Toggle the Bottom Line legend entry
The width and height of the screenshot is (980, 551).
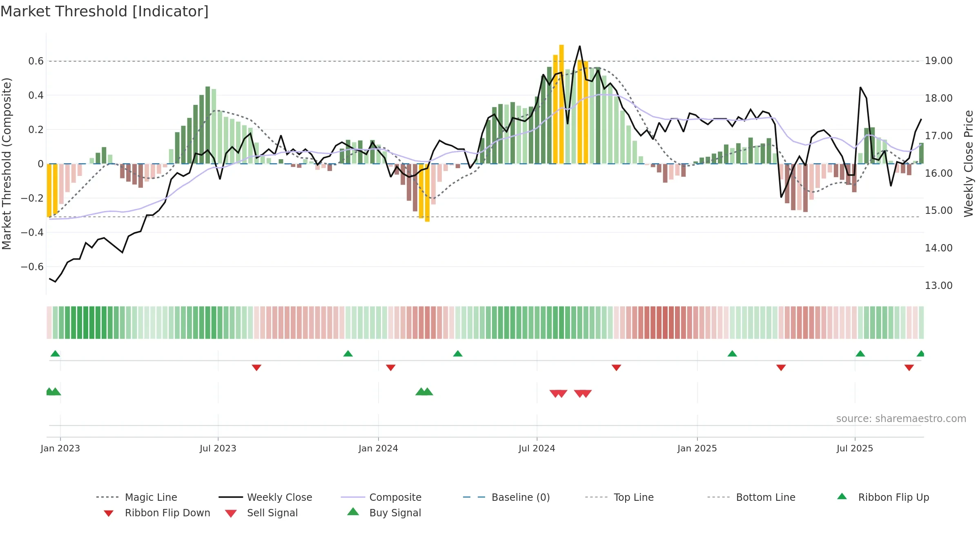[x=751, y=497]
